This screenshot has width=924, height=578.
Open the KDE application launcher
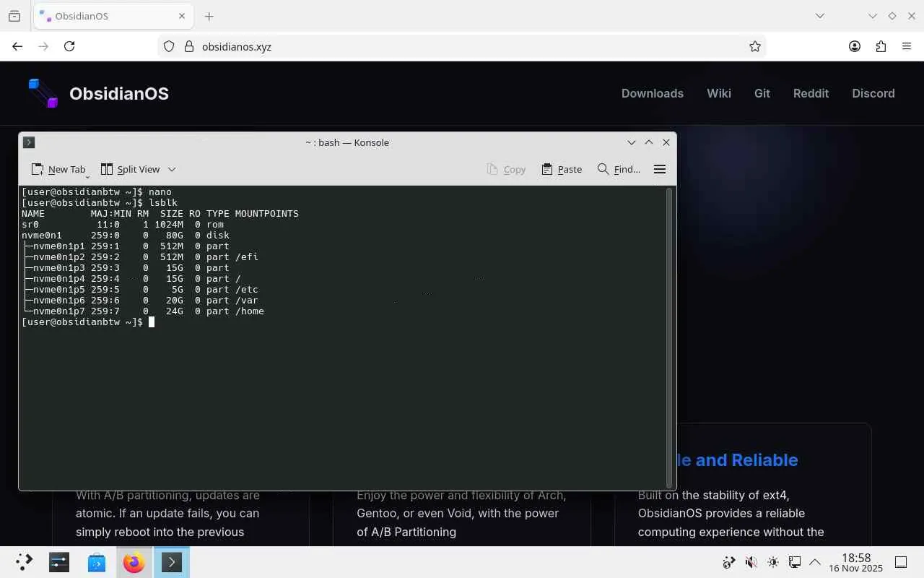pyautogui.click(x=23, y=562)
